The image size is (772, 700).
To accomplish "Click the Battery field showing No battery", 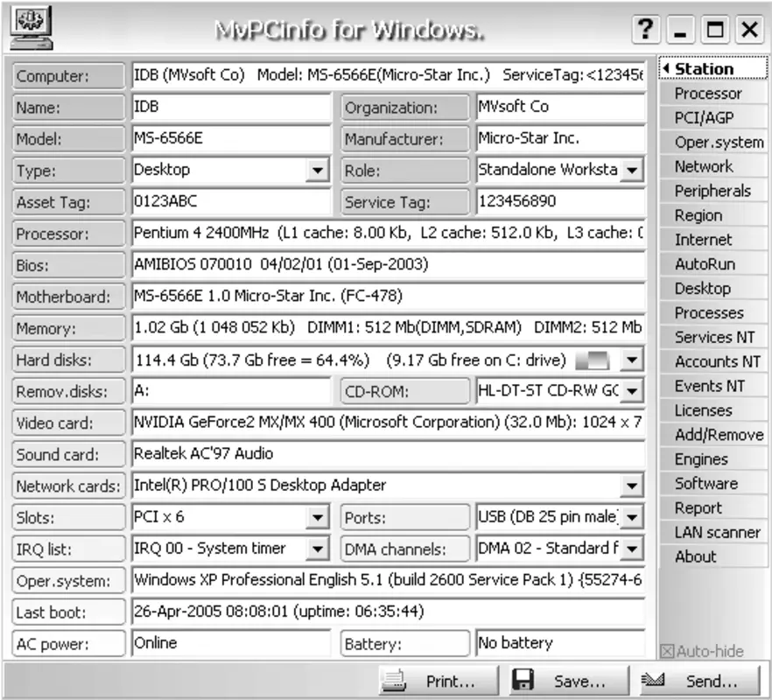I will [x=560, y=643].
